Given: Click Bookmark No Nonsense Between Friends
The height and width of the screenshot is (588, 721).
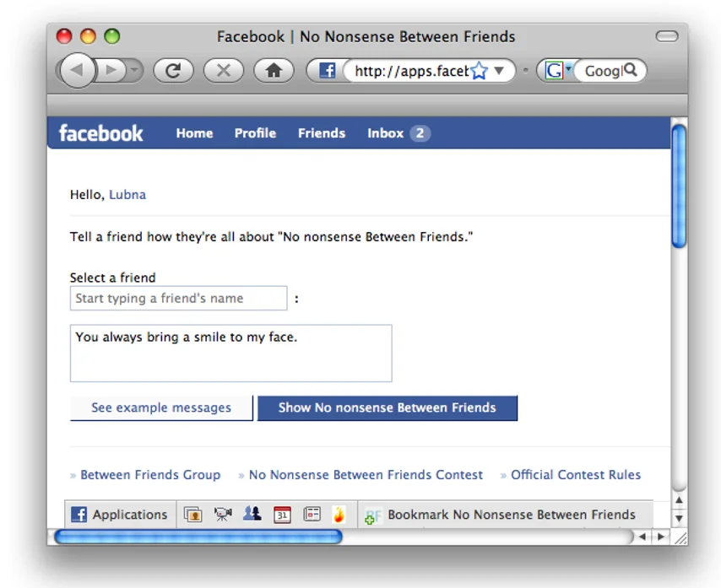Looking at the screenshot, I should point(512,515).
